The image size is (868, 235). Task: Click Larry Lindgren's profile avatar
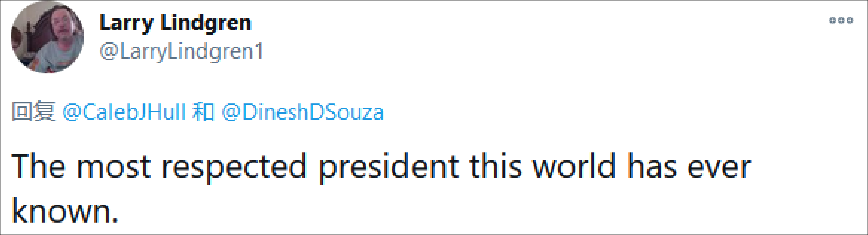pyautogui.click(x=47, y=37)
